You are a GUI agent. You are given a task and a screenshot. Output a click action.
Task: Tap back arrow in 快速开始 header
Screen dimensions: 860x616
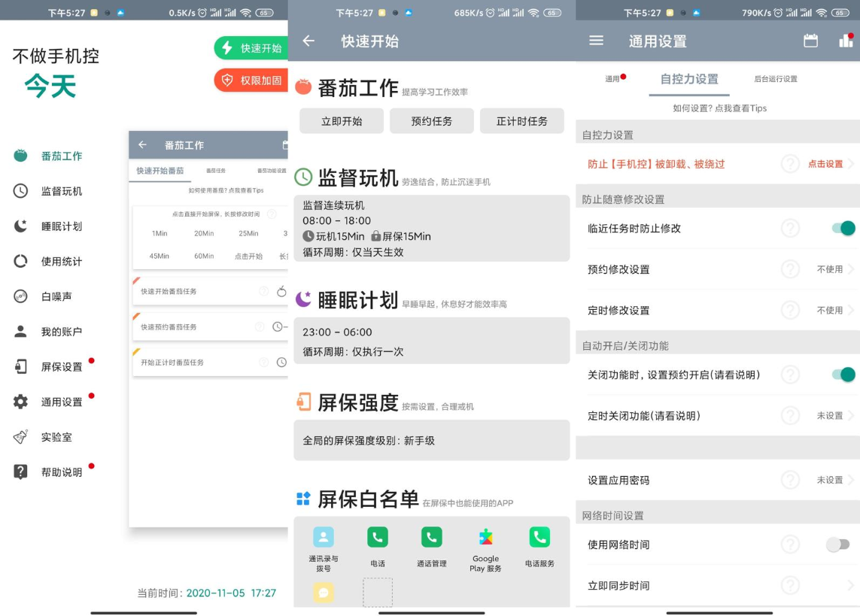308,41
